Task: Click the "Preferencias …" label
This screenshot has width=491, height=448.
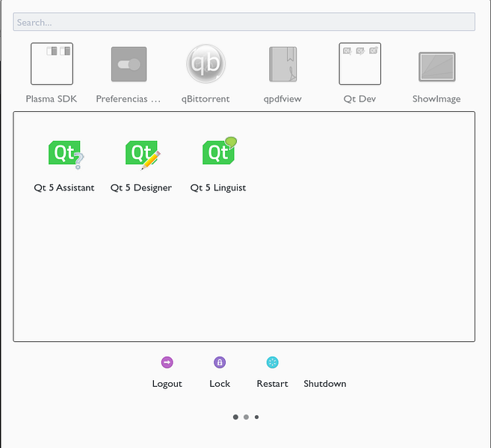Action: [129, 99]
